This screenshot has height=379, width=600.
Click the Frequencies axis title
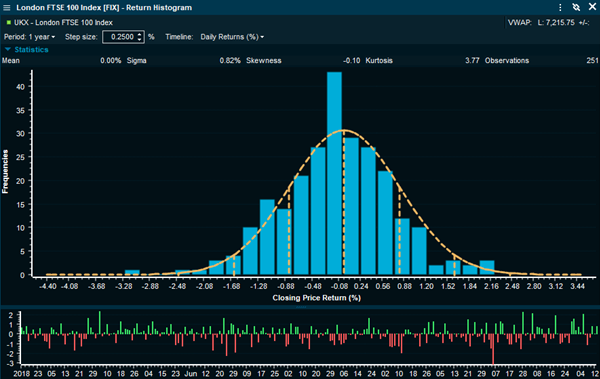tap(5, 172)
